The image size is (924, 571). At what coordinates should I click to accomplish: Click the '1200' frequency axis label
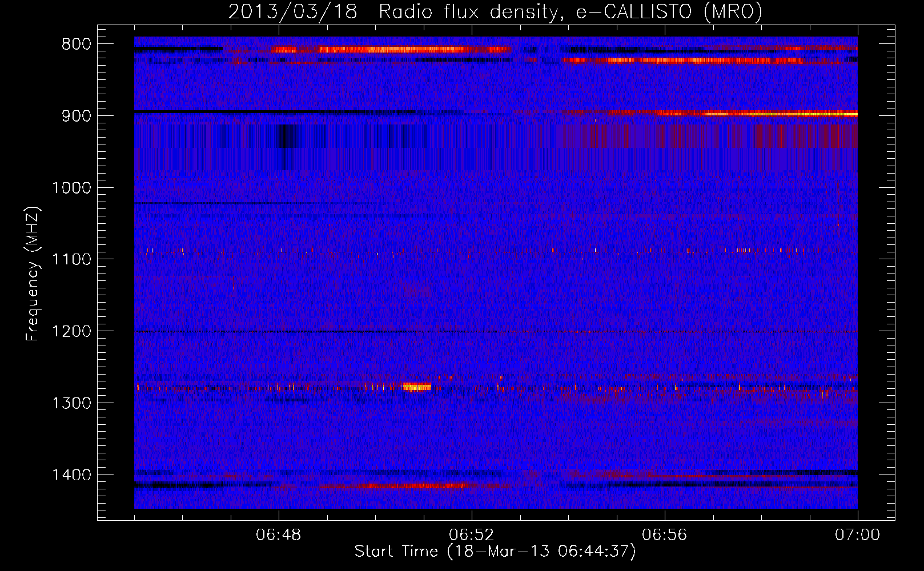point(71,332)
